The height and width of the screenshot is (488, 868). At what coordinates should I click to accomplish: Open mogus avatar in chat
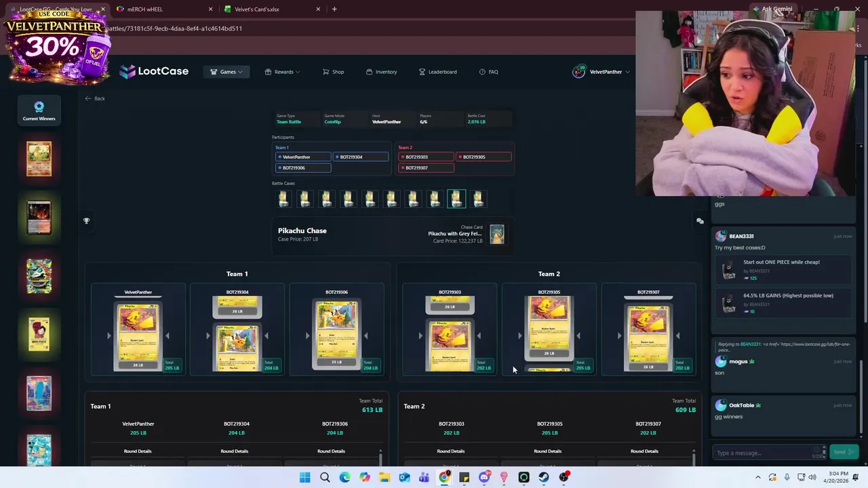point(721,361)
